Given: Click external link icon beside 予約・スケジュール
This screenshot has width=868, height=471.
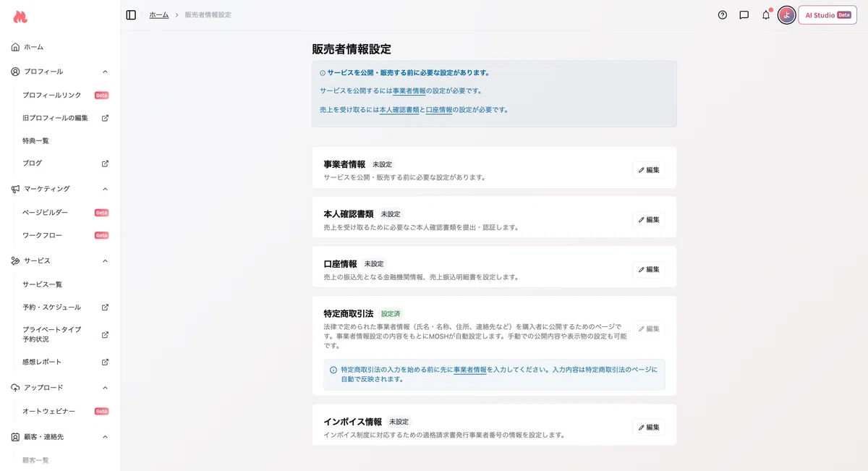Looking at the screenshot, I should point(105,307).
